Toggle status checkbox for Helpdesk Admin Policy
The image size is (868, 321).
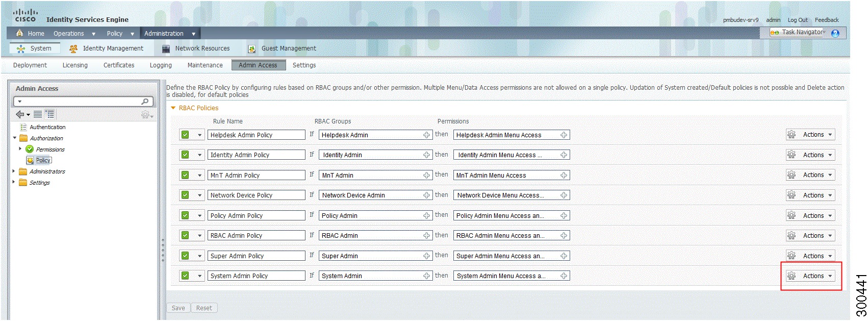coord(185,135)
